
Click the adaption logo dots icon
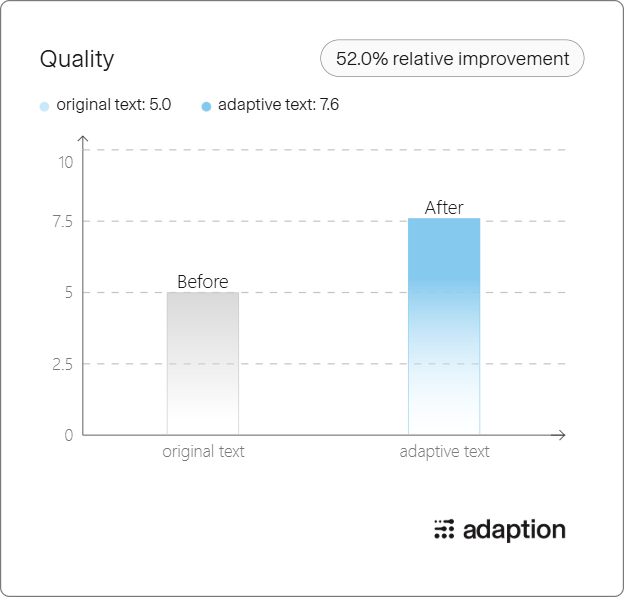tap(444, 529)
